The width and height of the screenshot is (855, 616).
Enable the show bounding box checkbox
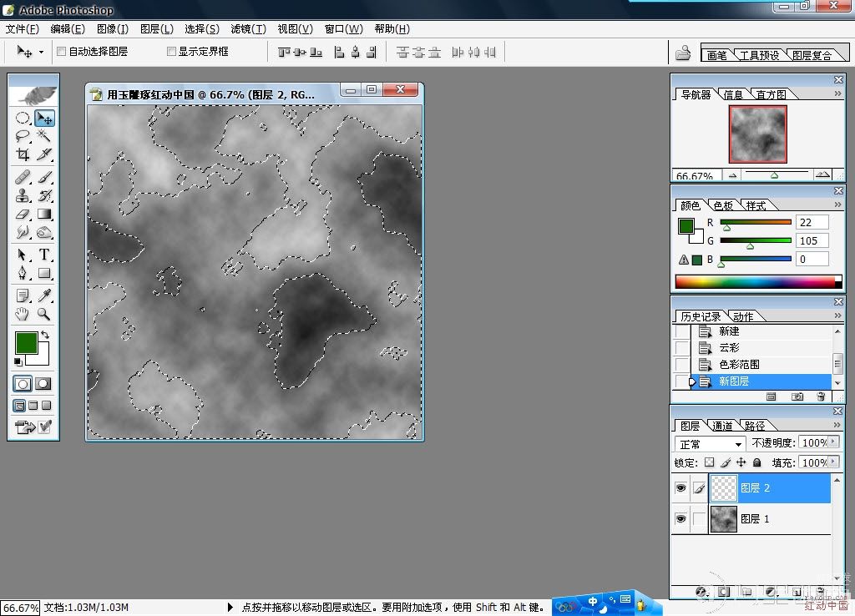tap(171, 51)
